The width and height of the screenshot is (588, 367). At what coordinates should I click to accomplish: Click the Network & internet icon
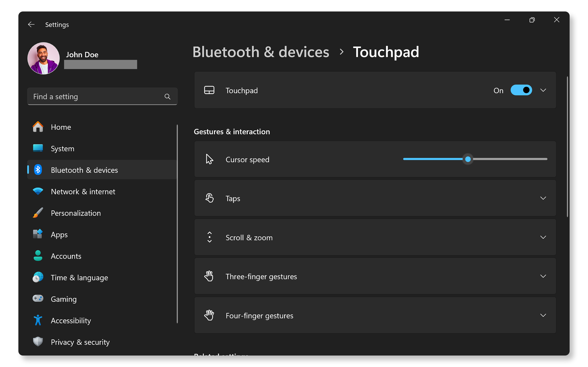pyautogui.click(x=38, y=192)
